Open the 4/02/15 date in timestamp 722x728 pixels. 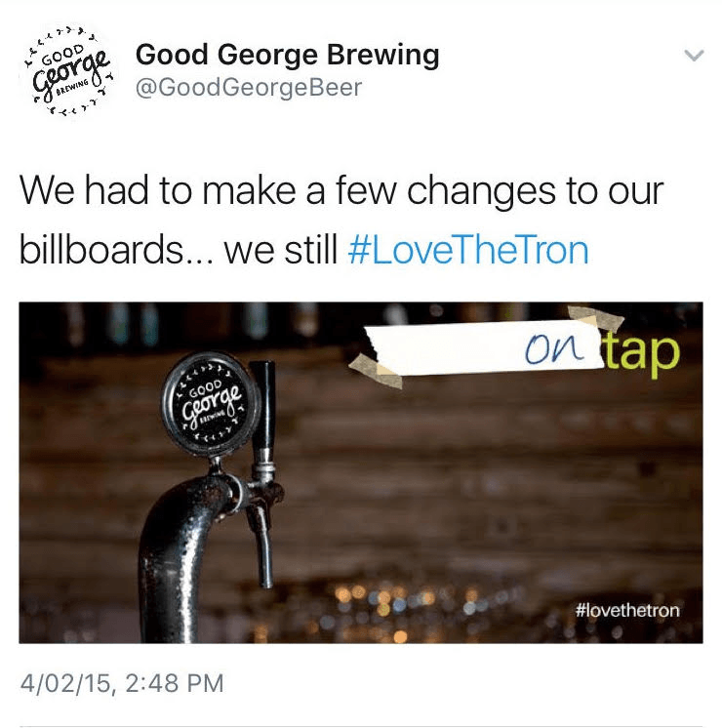tap(66, 683)
